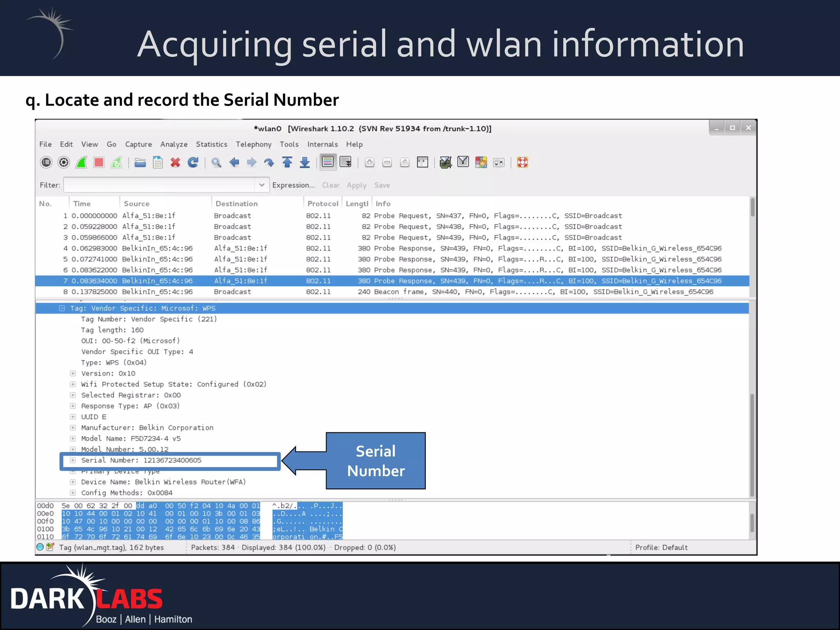Restart the running capture icon
The image size is (840, 630).
117,162
